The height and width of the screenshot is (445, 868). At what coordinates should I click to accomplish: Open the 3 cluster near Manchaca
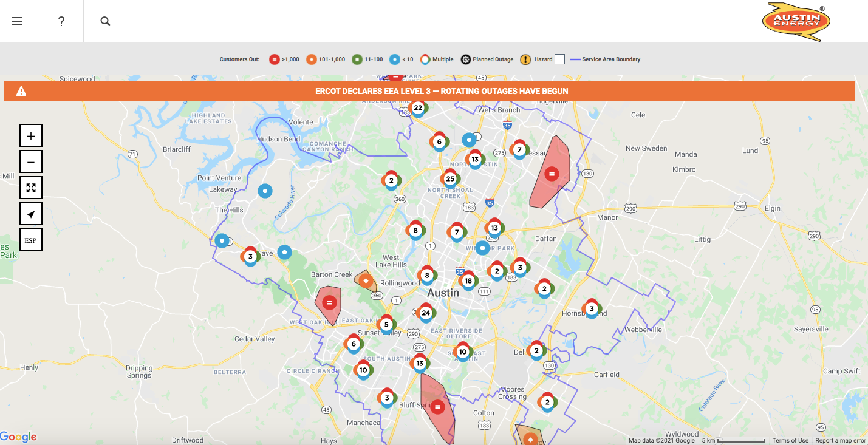[387, 399]
